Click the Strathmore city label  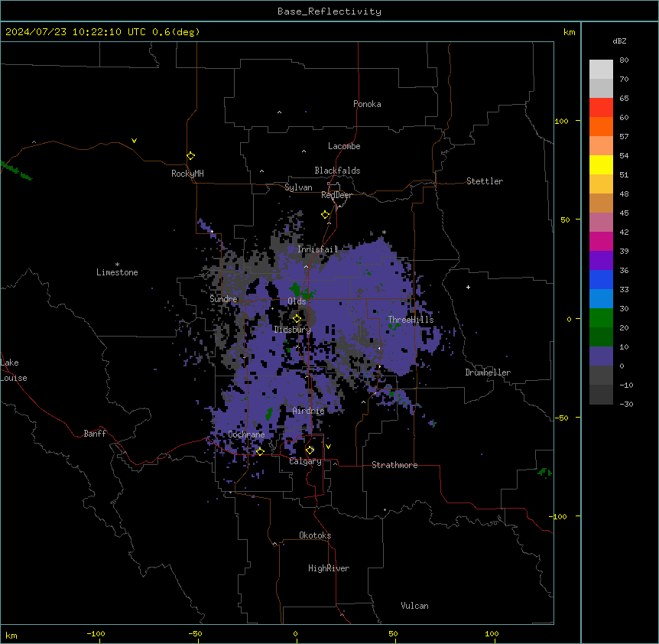pyautogui.click(x=394, y=465)
